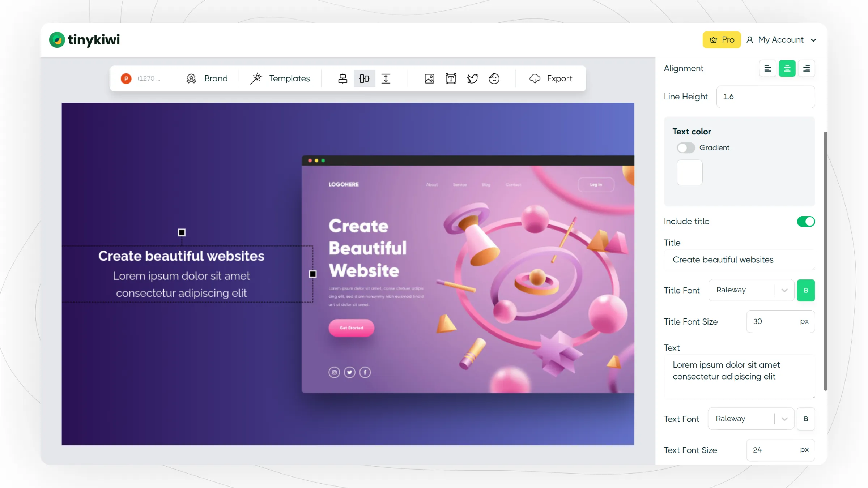Screen dimensions: 868x488
Task: Select the website mockup image on canvas
Action: [x=468, y=274]
